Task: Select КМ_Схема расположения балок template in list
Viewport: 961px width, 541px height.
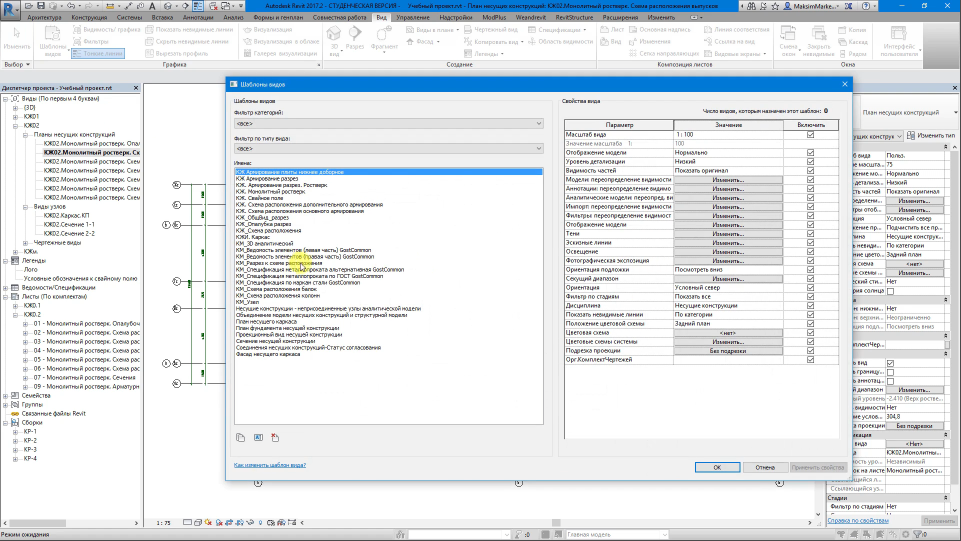Action: (x=276, y=289)
